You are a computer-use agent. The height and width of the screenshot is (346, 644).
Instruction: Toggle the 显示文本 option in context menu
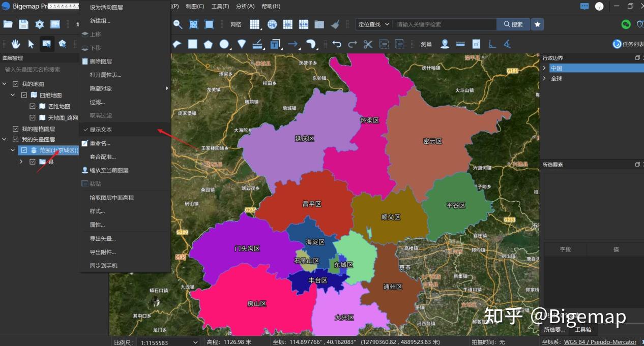(101, 130)
